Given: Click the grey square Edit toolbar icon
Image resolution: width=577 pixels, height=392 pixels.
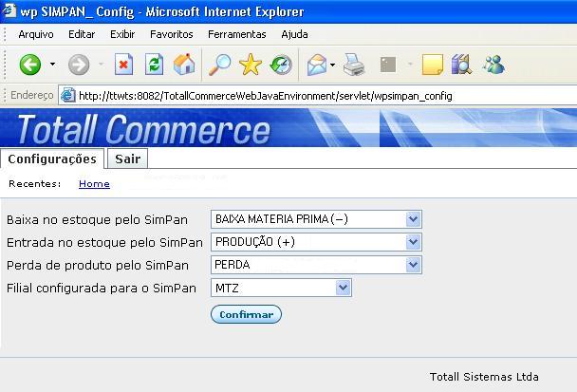Looking at the screenshot, I should (x=388, y=65).
